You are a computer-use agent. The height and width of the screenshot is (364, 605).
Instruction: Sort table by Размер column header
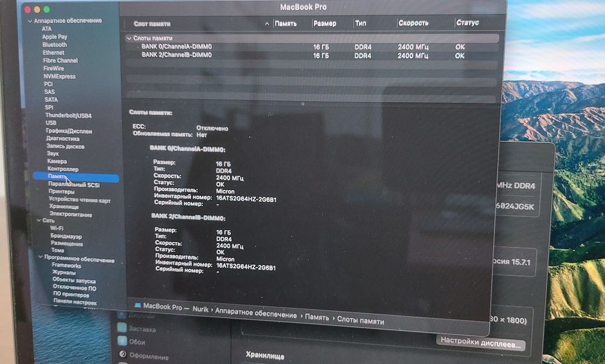(324, 24)
